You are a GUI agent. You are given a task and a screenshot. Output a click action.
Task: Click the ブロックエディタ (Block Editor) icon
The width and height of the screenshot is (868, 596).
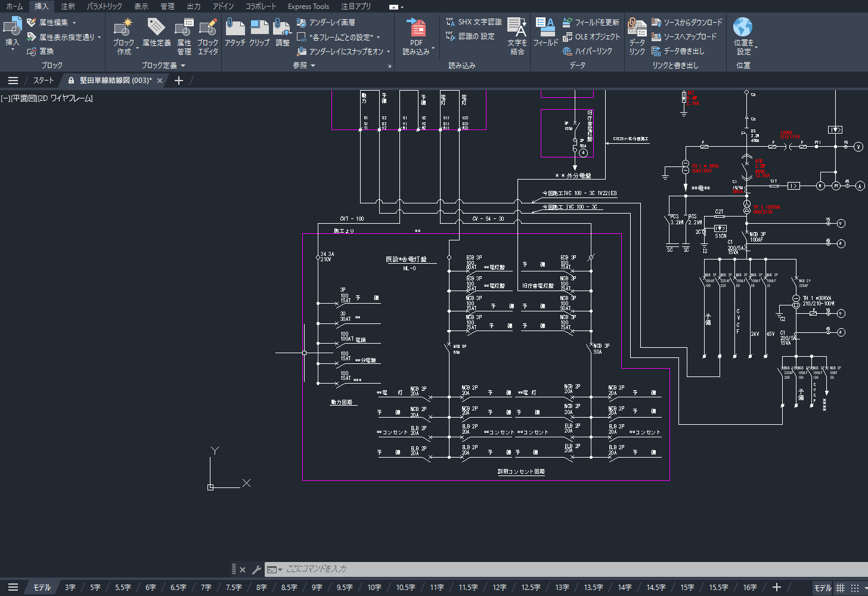(207, 27)
